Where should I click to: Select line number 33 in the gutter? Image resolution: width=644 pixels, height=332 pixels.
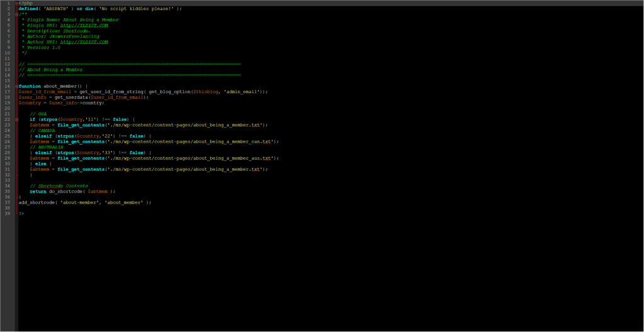tap(8, 180)
